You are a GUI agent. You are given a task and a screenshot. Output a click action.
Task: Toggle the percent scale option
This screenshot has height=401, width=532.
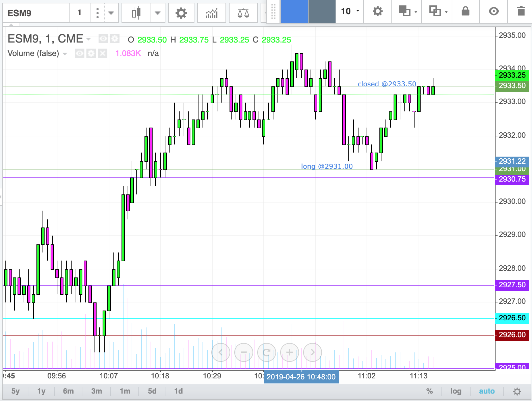(x=429, y=391)
